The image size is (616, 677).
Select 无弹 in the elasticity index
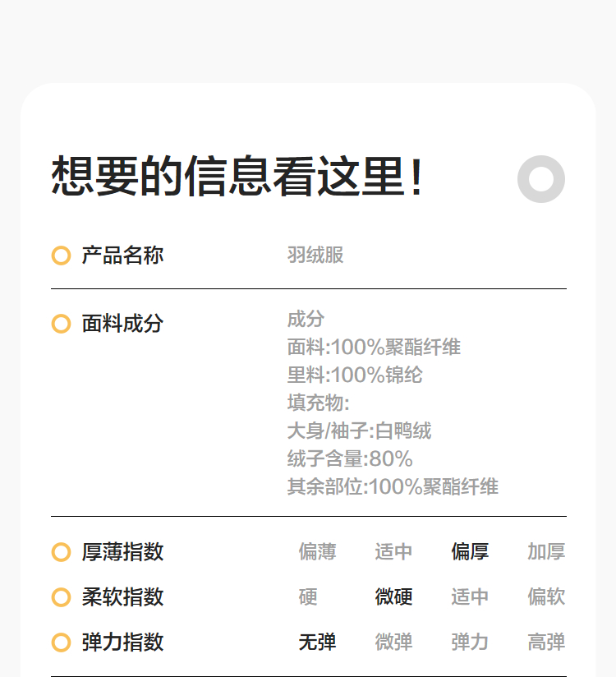tap(317, 642)
